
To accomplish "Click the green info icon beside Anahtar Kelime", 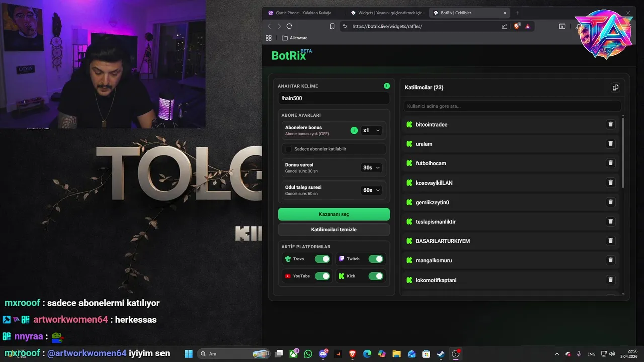I will 387,86.
